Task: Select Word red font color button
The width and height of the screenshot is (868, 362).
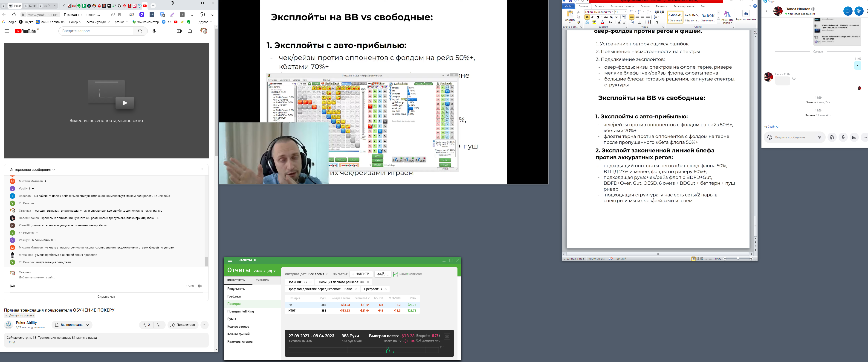Action: (602, 22)
